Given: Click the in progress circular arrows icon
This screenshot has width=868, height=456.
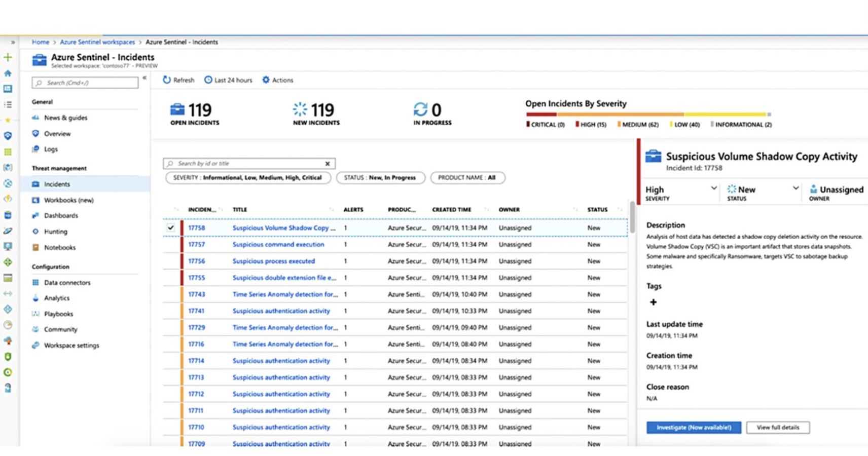Looking at the screenshot, I should click(420, 109).
